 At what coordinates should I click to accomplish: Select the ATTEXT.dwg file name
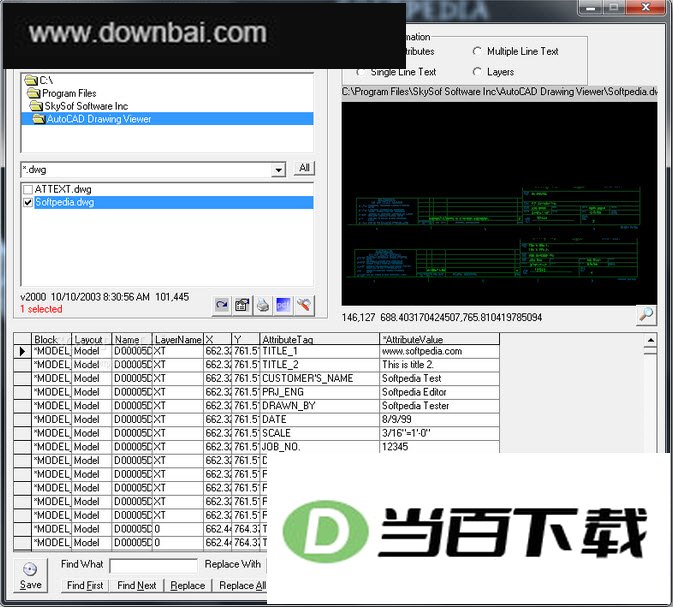63,189
